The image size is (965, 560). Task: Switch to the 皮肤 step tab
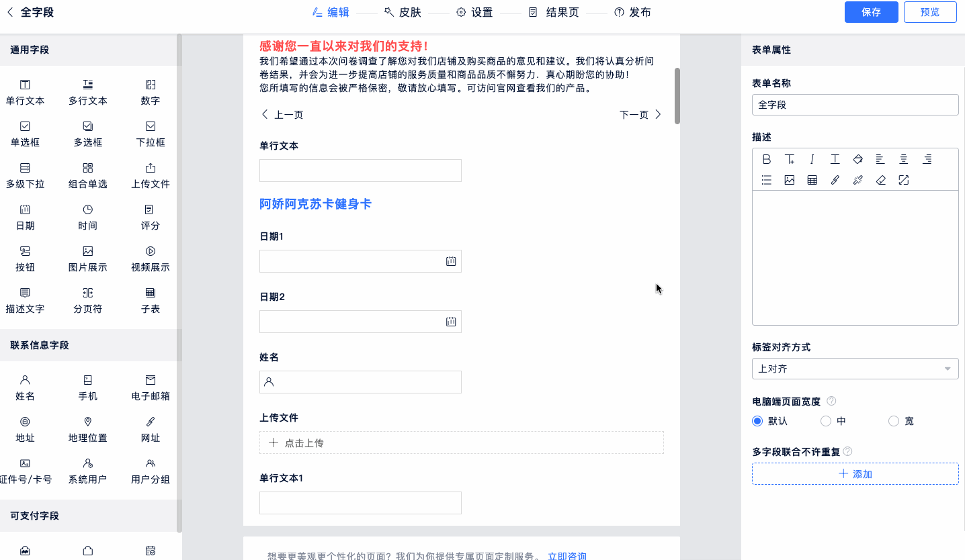(403, 12)
